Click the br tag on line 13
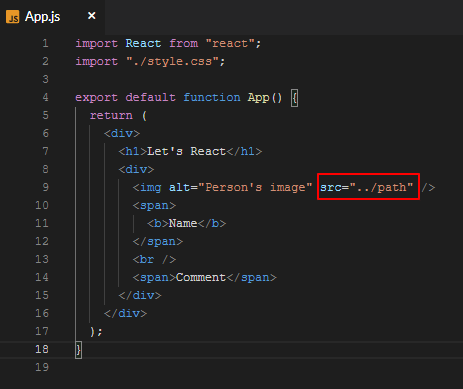This screenshot has height=389, width=463. pyautogui.click(x=154, y=259)
